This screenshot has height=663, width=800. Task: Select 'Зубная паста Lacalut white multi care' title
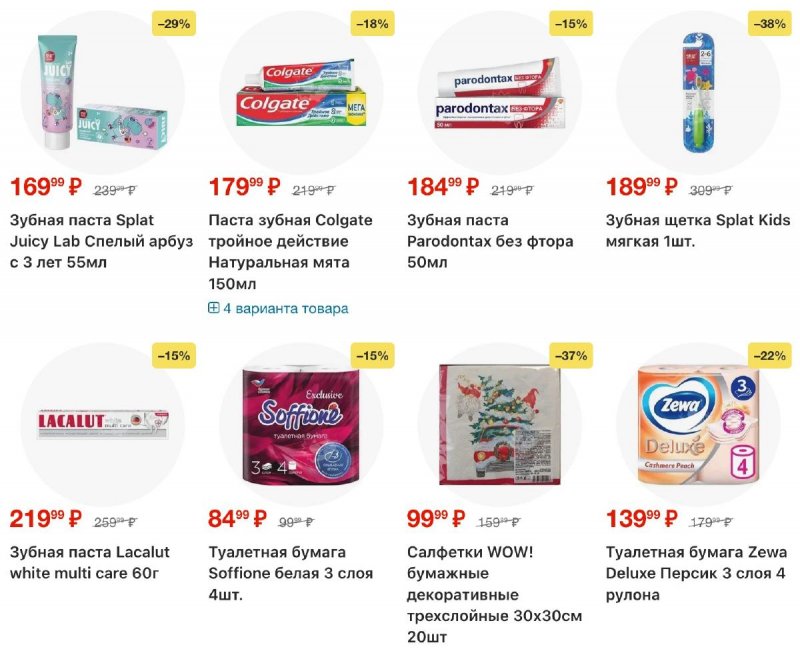pos(90,563)
